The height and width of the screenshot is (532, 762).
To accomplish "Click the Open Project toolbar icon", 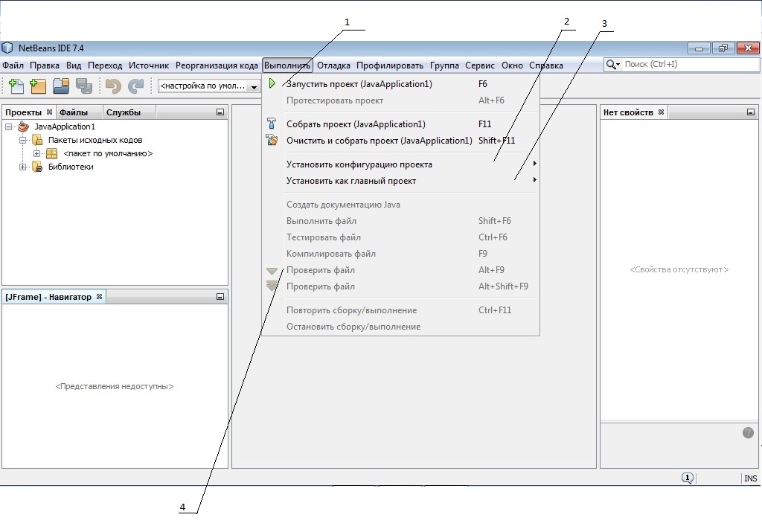I will [x=61, y=86].
